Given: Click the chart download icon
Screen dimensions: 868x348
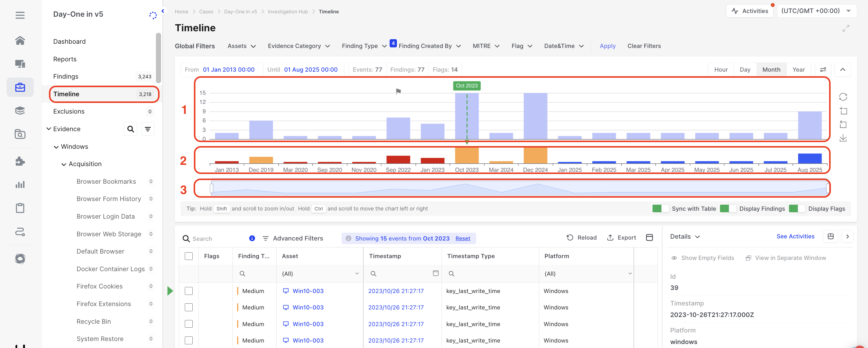Looking at the screenshot, I should (843, 138).
